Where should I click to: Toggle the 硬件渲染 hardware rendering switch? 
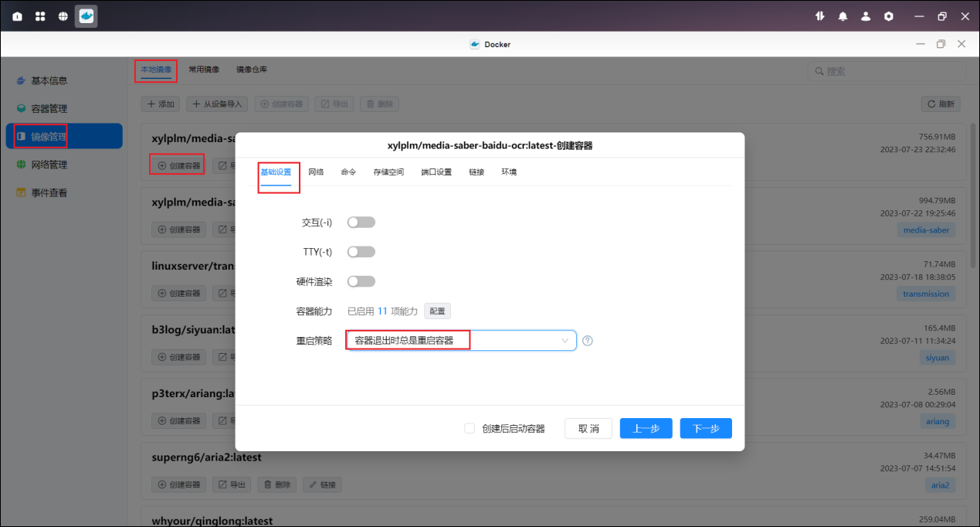(361, 280)
